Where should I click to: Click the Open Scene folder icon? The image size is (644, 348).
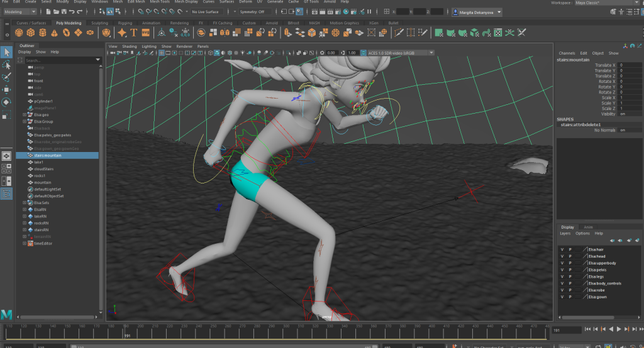pos(56,12)
